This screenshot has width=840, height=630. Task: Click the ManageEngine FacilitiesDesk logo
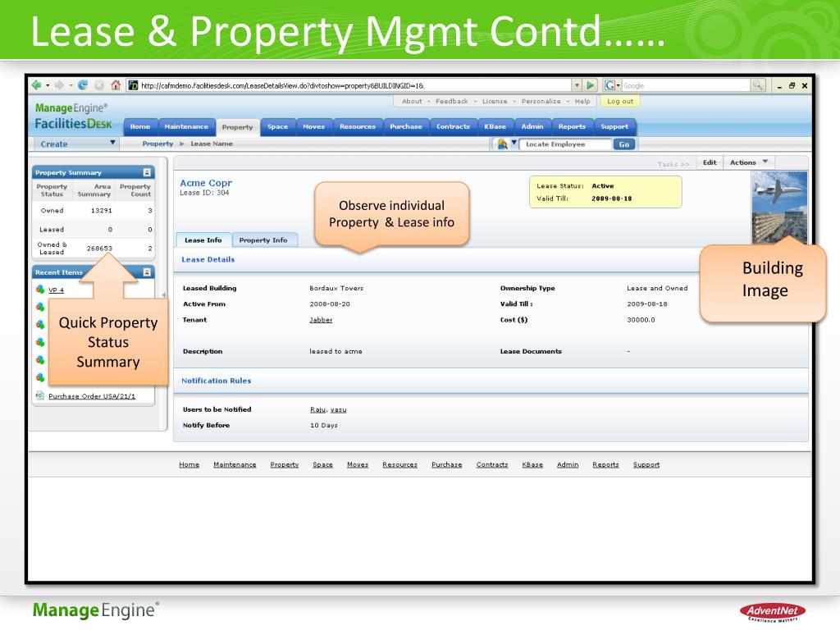point(73,116)
